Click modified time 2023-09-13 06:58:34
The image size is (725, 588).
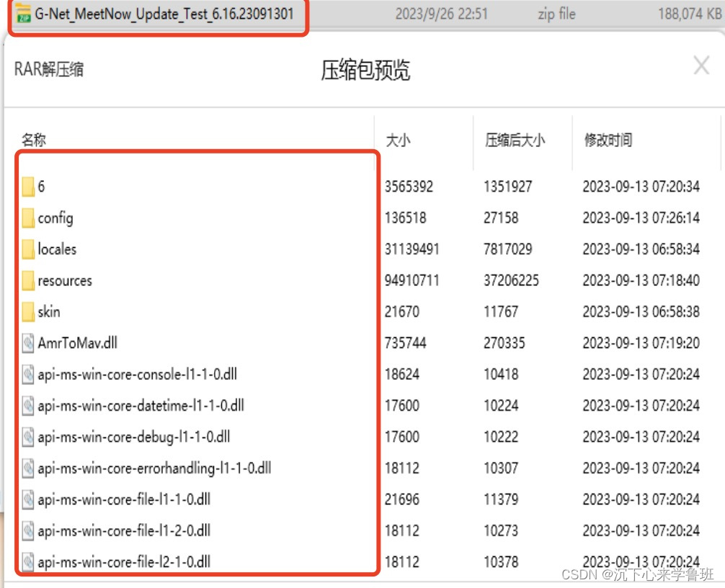(x=641, y=249)
